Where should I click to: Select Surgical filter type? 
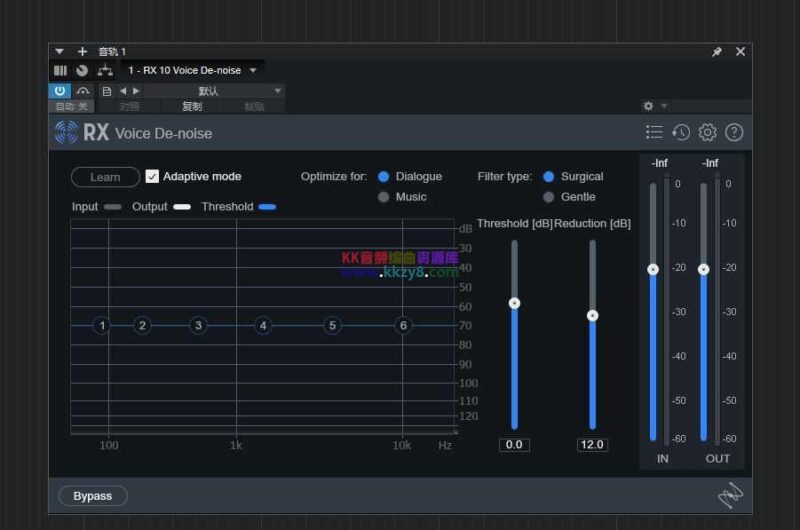(548, 176)
